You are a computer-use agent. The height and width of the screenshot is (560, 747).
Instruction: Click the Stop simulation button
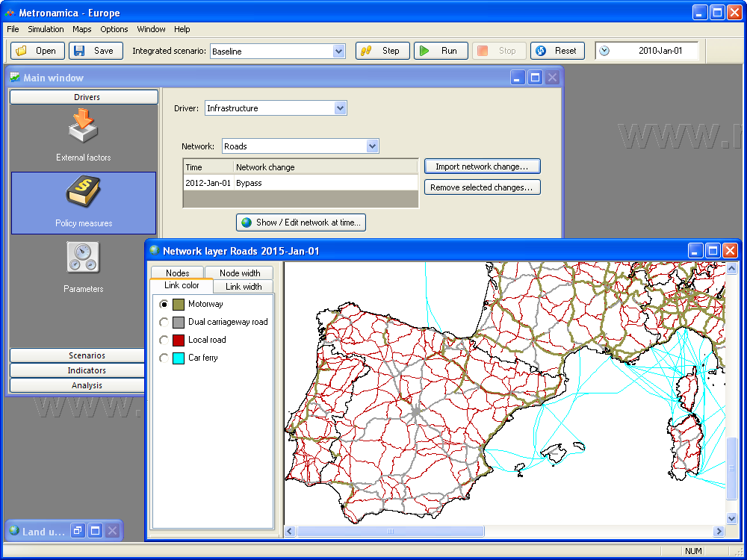coord(499,51)
